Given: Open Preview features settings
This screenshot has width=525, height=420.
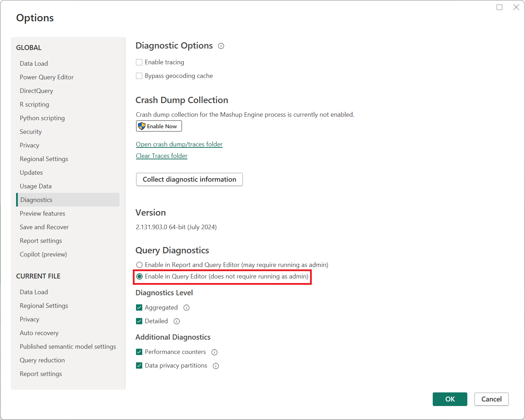Looking at the screenshot, I should 68,213.
